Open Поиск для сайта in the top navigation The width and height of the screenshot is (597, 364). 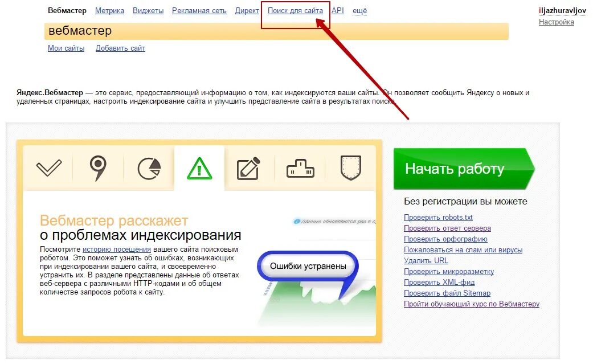295,11
